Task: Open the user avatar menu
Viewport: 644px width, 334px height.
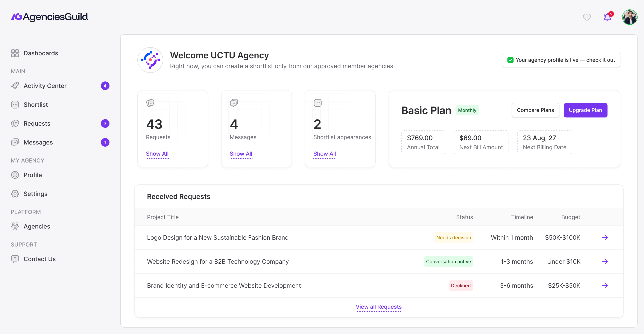Action: (x=629, y=17)
